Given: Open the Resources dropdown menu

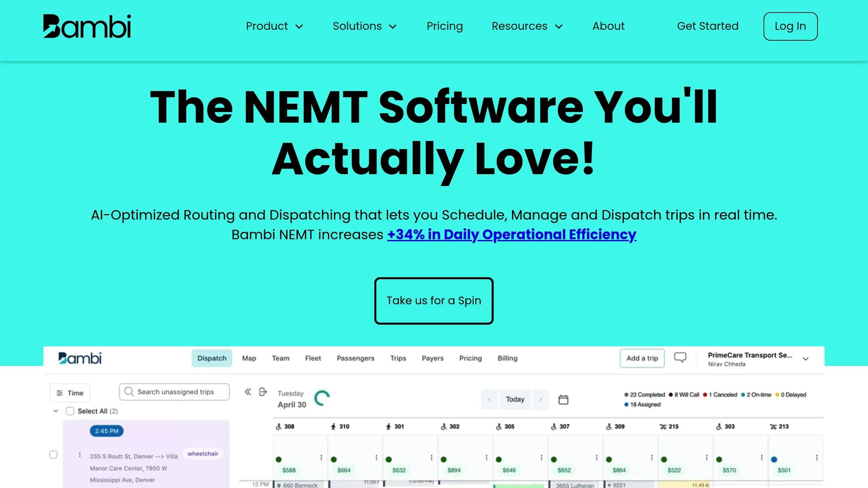Looking at the screenshot, I should click(527, 26).
